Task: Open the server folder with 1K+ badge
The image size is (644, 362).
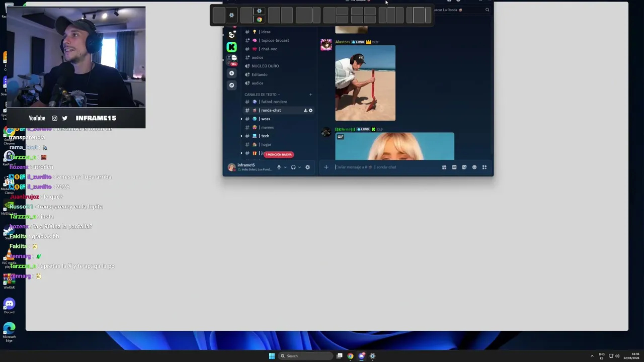Action: tap(231, 59)
